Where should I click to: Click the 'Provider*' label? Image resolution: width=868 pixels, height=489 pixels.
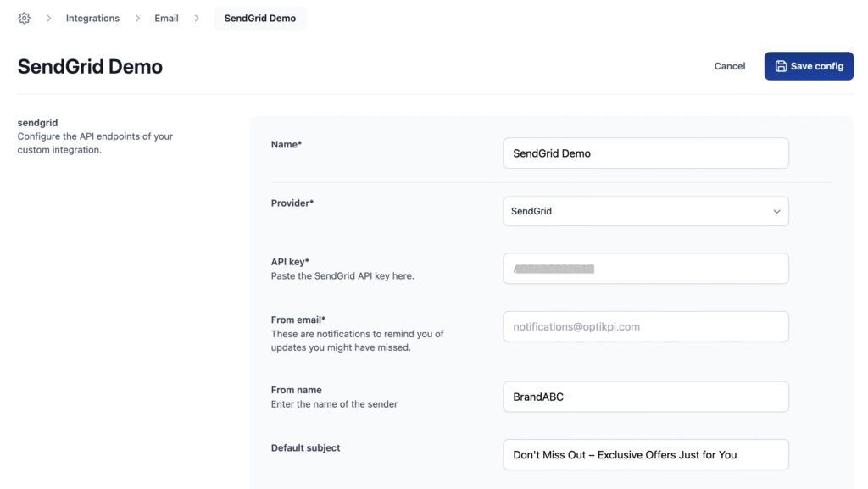coord(292,203)
